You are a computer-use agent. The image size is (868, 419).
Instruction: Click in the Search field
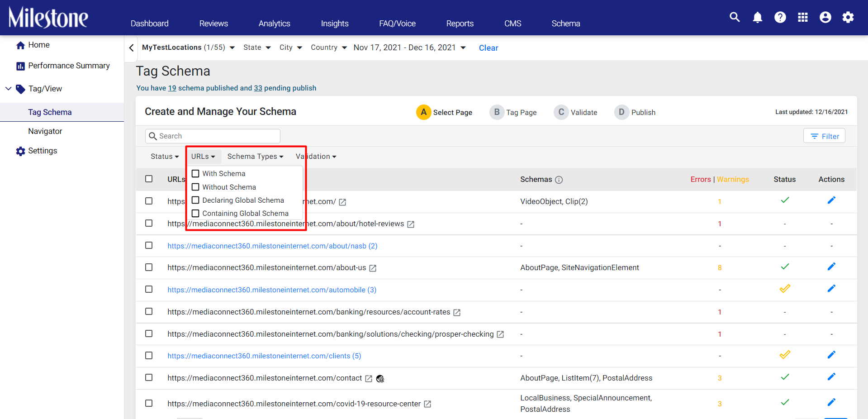coord(213,136)
